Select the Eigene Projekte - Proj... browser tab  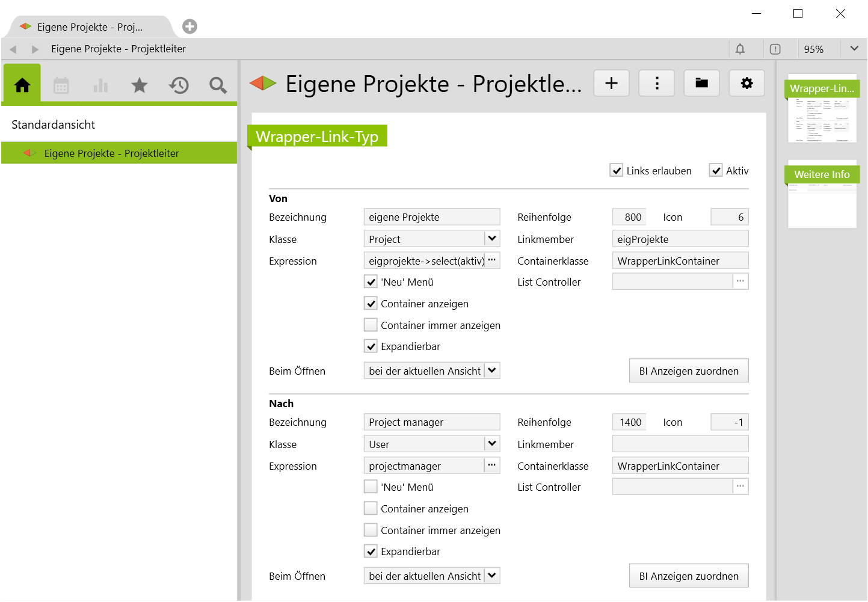(90, 27)
